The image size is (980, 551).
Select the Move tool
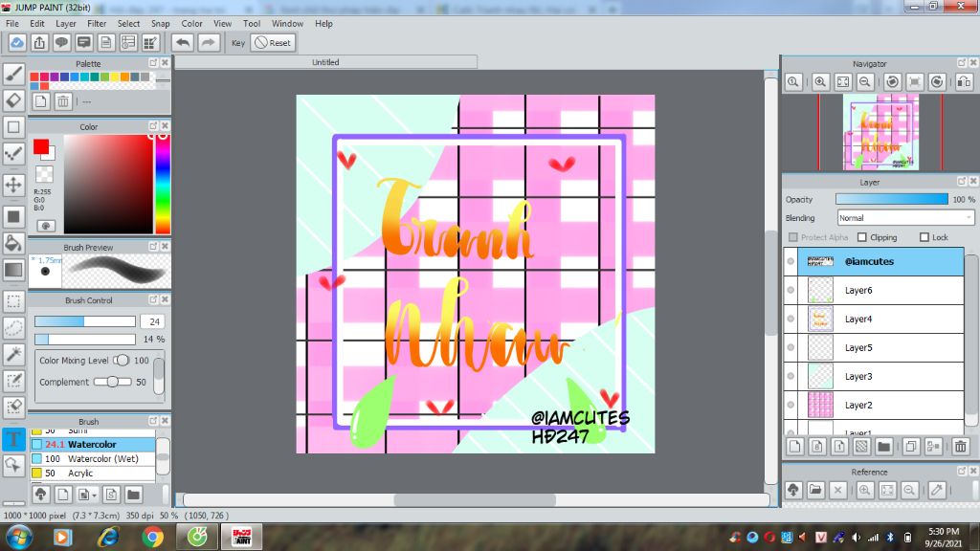pos(13,185)
